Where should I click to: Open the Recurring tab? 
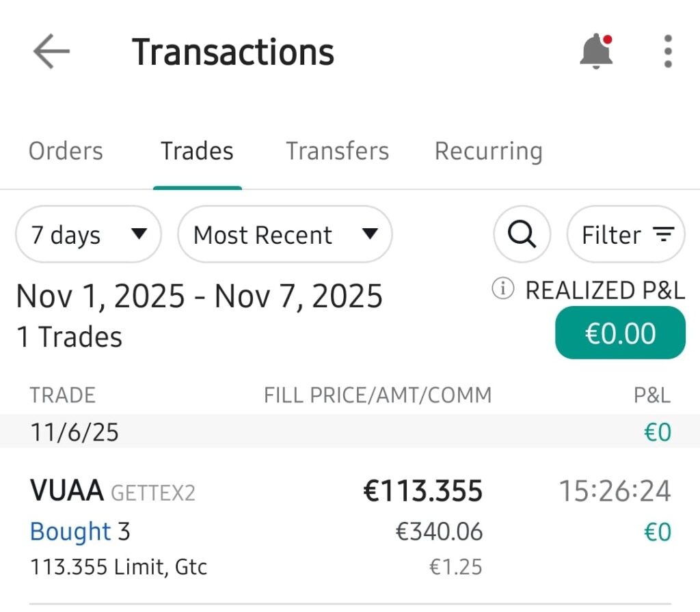[x=488, y=151]
